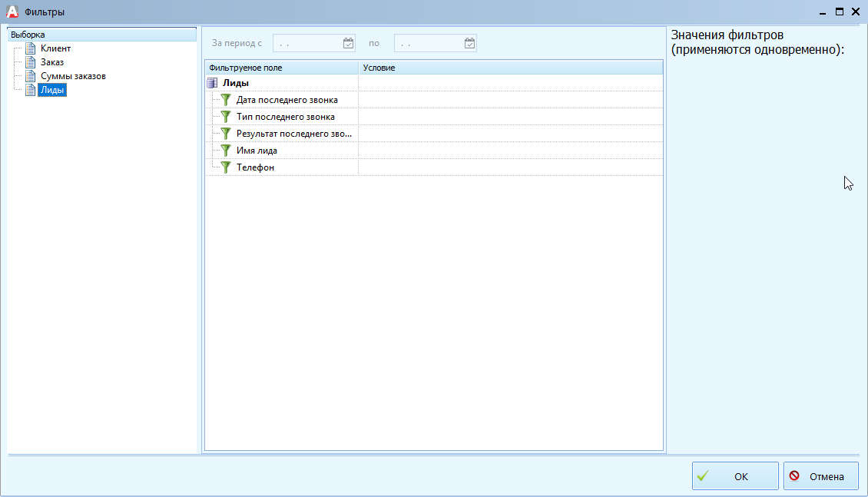Select Суммы заказов in the tree
The height and width of the screenshot is (497, 868).
[73, 77]
